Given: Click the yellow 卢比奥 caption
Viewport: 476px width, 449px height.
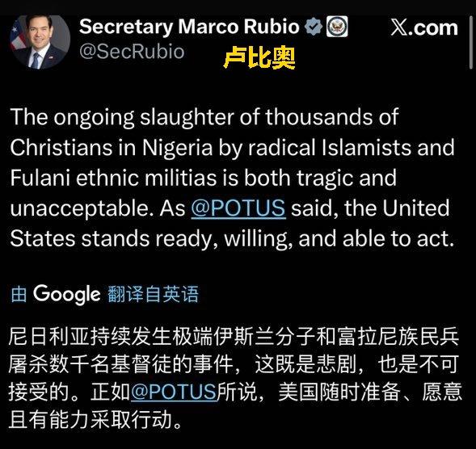Looking at the screenshot, I should [259, 57].
